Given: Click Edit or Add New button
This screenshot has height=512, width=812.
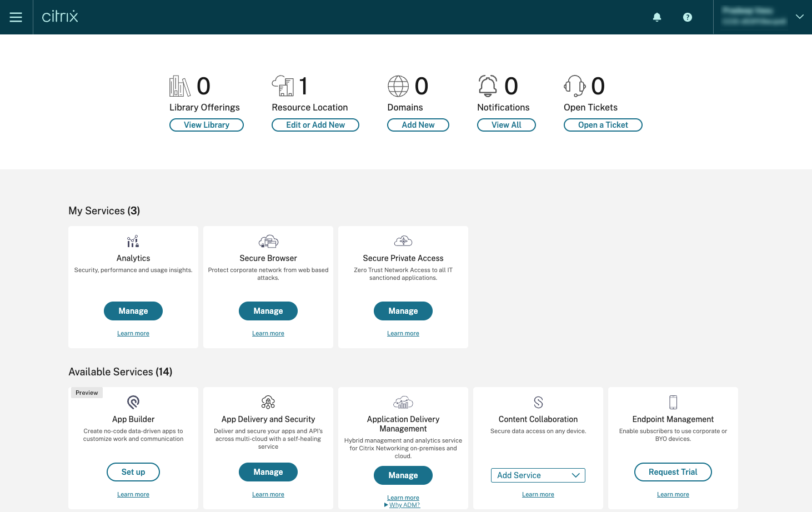Looking at the screenshot, I should coord(315,125).
